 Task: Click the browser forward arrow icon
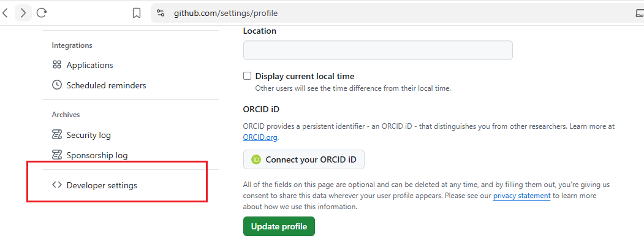click(23, 13)
